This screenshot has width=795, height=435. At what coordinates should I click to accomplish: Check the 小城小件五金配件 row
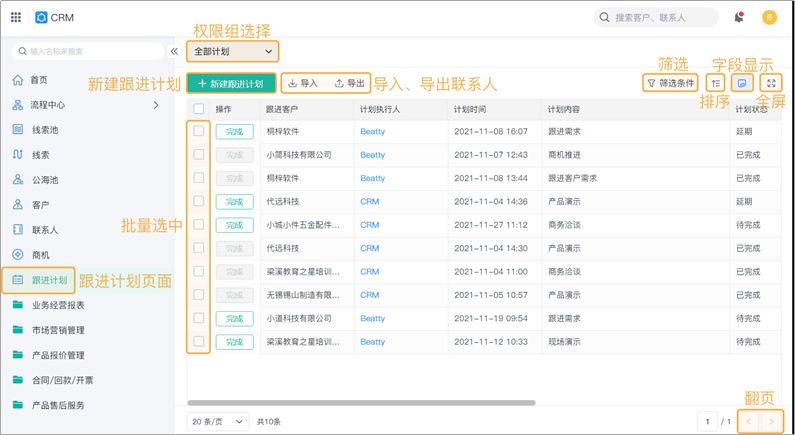click(x=199, y=225)
